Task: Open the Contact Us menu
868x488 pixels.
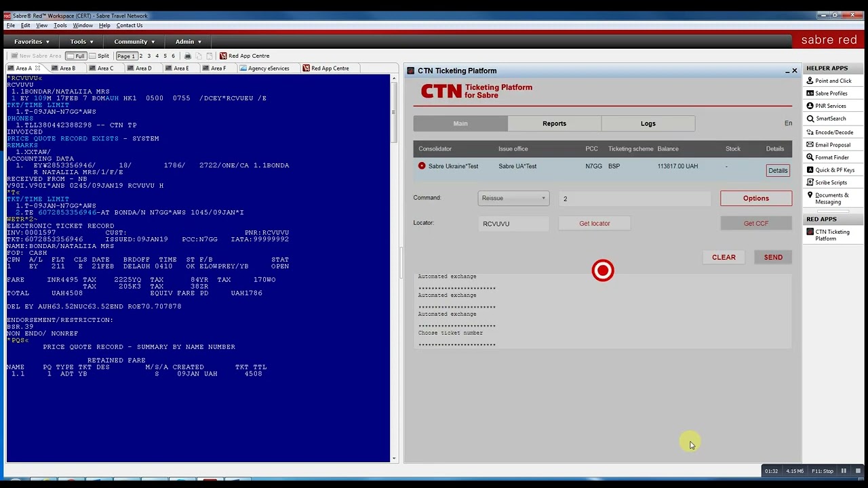Action: tap(130, 25)
